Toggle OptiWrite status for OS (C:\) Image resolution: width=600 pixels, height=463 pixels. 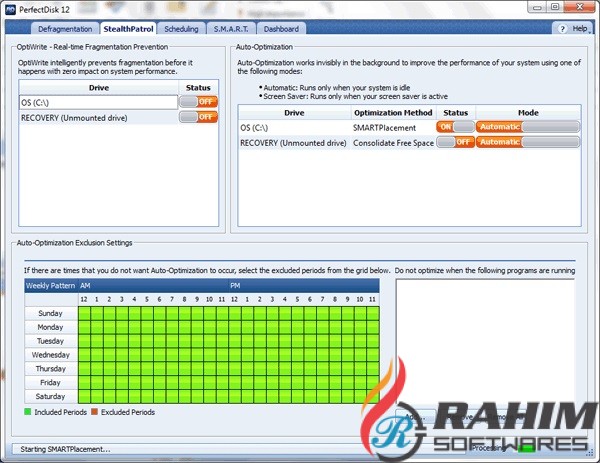pyautogui.click(x=199, y=102)
